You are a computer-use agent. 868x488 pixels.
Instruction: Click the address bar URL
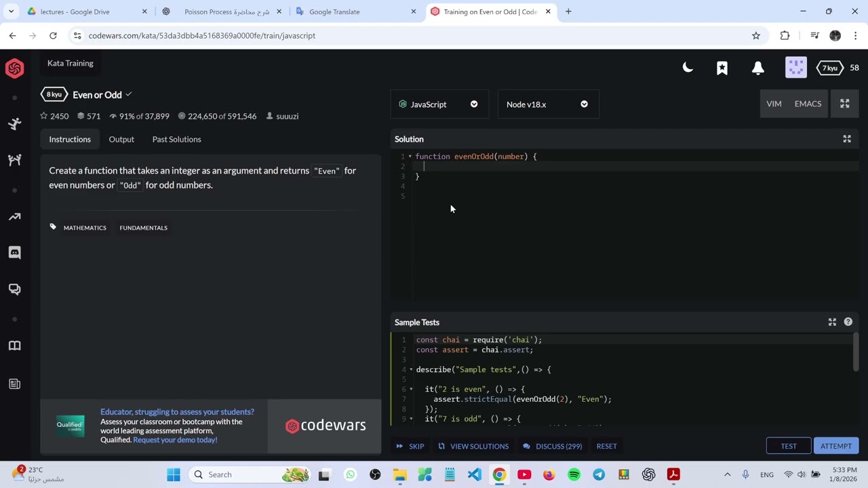201,35
